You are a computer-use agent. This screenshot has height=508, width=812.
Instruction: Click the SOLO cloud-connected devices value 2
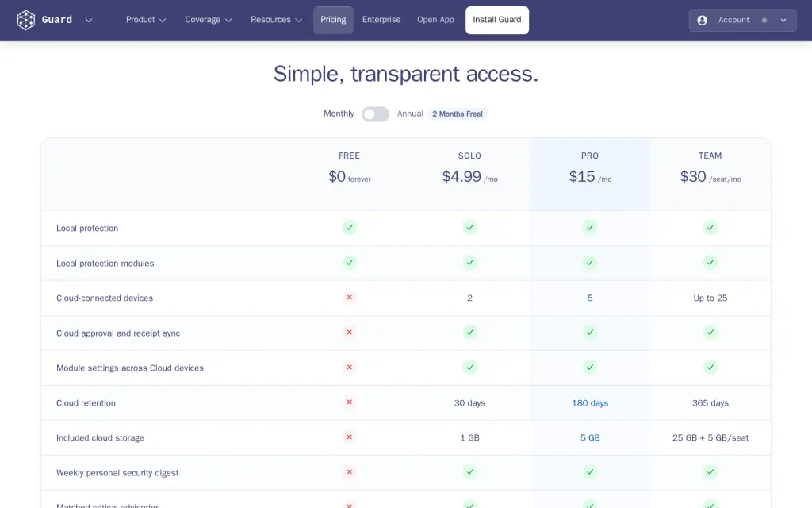click(469, 298)
